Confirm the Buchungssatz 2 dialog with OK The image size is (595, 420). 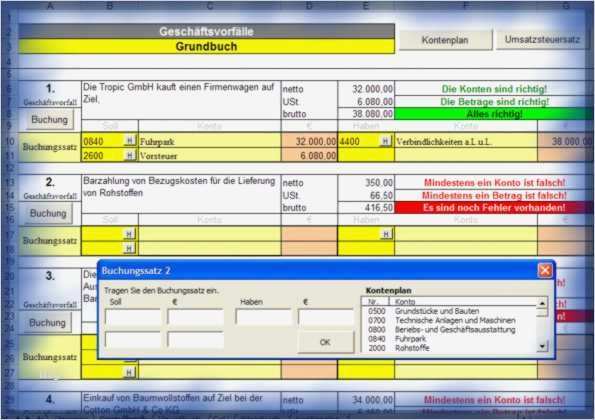click(x=326, y=342)
